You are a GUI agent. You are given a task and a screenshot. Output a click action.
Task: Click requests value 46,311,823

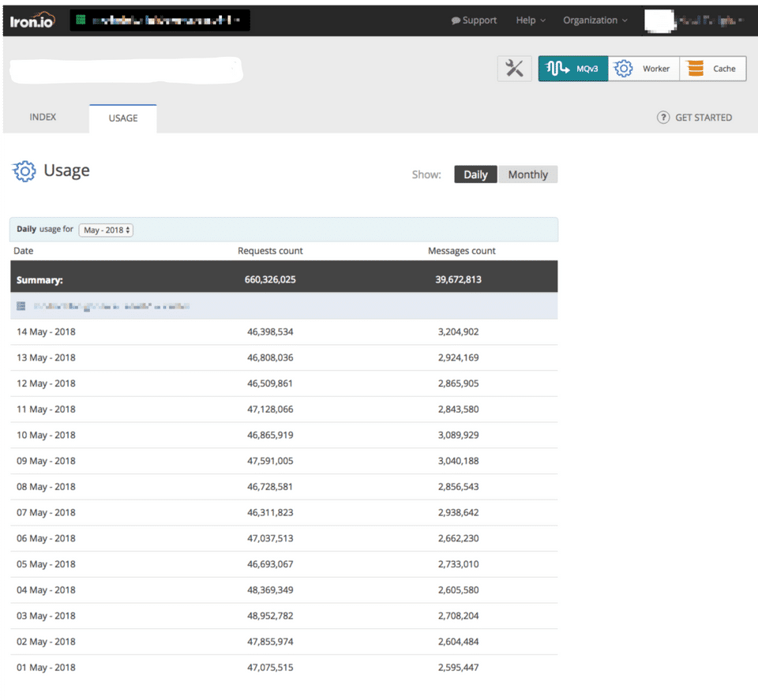(270, 512)
